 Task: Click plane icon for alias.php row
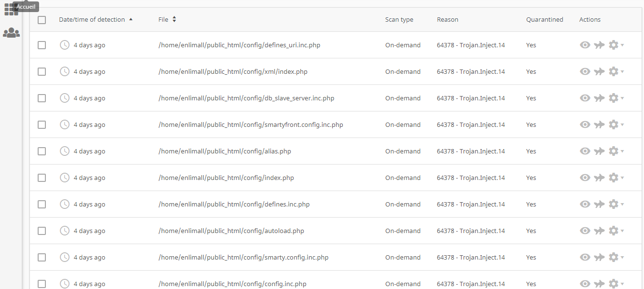click(599, 151)
